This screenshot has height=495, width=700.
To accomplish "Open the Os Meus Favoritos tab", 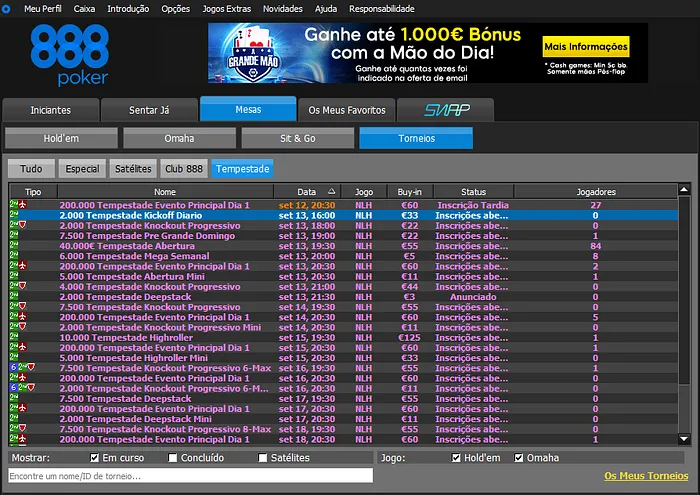I will point(347,110).
